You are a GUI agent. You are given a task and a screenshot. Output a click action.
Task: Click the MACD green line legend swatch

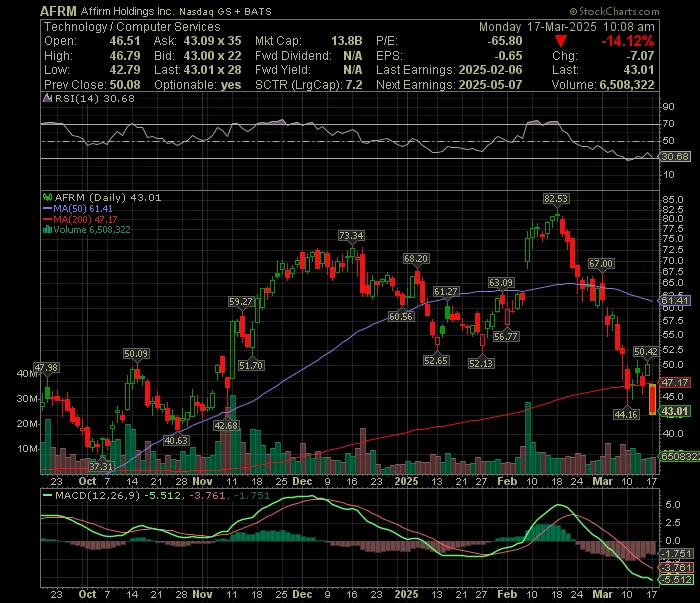click(47, 495)
